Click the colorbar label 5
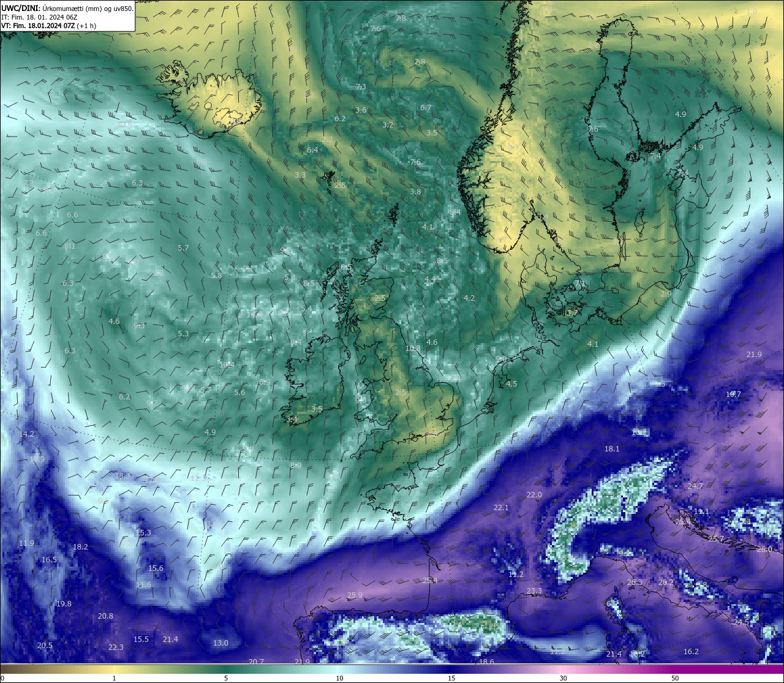This screenshot has width=784, height=683. (226, 678)
